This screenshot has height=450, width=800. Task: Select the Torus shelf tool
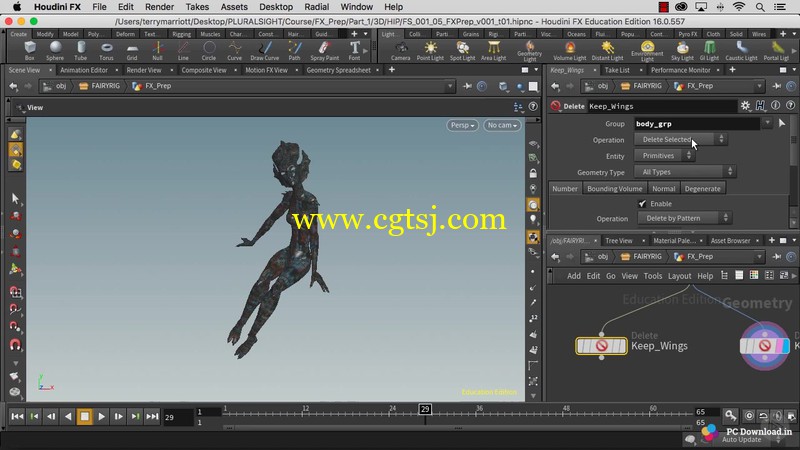[106, 51]
